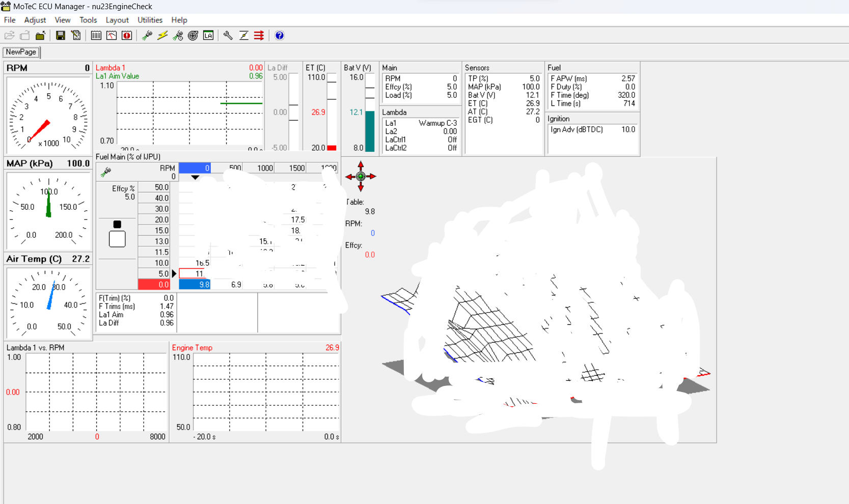Click the injector icon in Fuel Main panel
849x504 pixels.
pos(105,172)
